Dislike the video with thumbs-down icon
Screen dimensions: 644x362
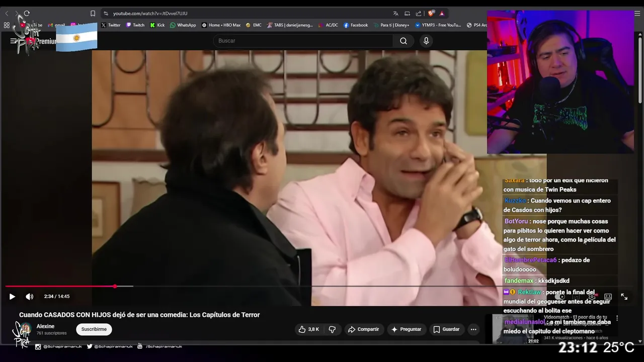pyautogui.click(x=332, y=329)
